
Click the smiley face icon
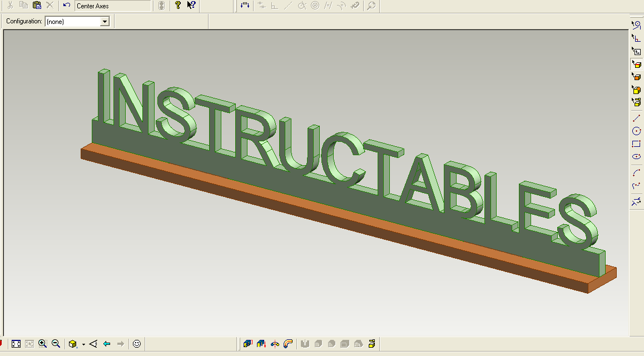tap(137, 344)
